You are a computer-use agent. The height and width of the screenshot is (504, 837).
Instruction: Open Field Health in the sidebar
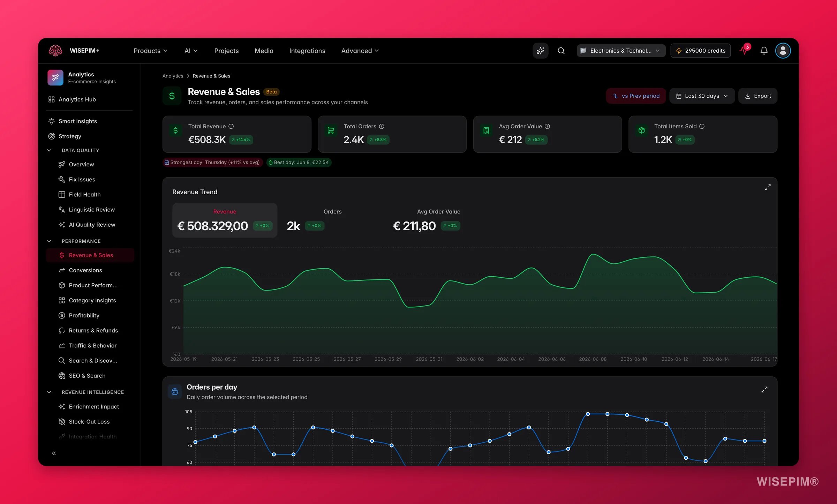click(90, 194)
